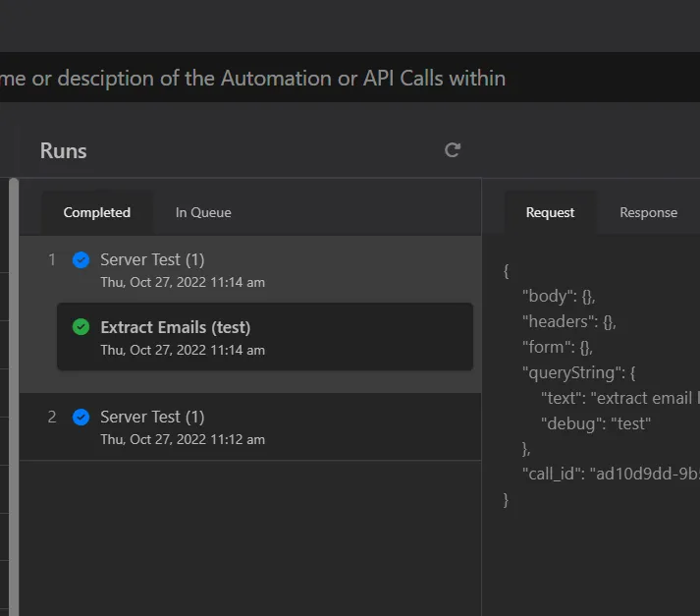Open the Request tab
This screenshot has width=700, height=616.
(x=550, y=212)
